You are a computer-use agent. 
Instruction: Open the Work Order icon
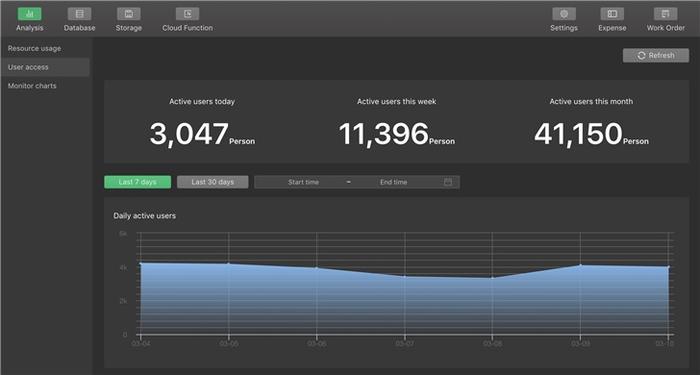coord(666,14)
